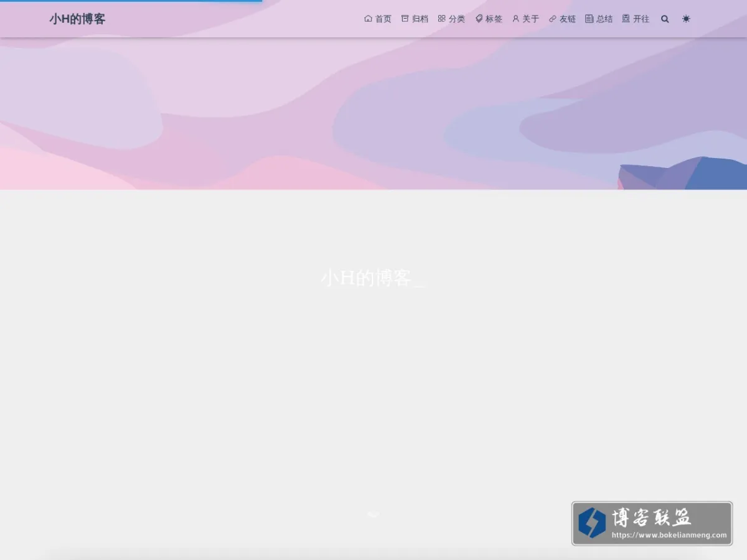Toggle the light/dark theme sun icon

click(x=686, y=19)
